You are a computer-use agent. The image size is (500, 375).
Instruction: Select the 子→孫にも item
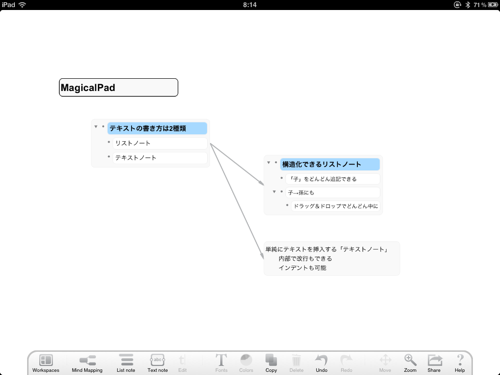[332, 192]
